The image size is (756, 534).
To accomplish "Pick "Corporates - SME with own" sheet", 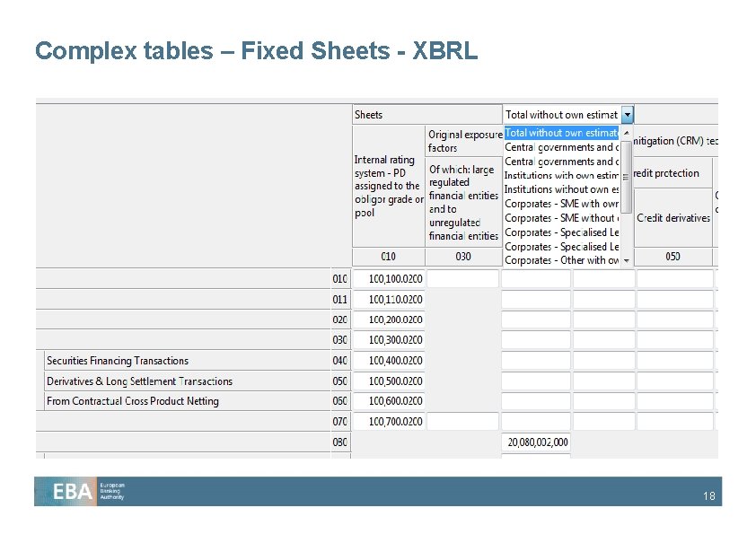I will (x=557, y=204).
